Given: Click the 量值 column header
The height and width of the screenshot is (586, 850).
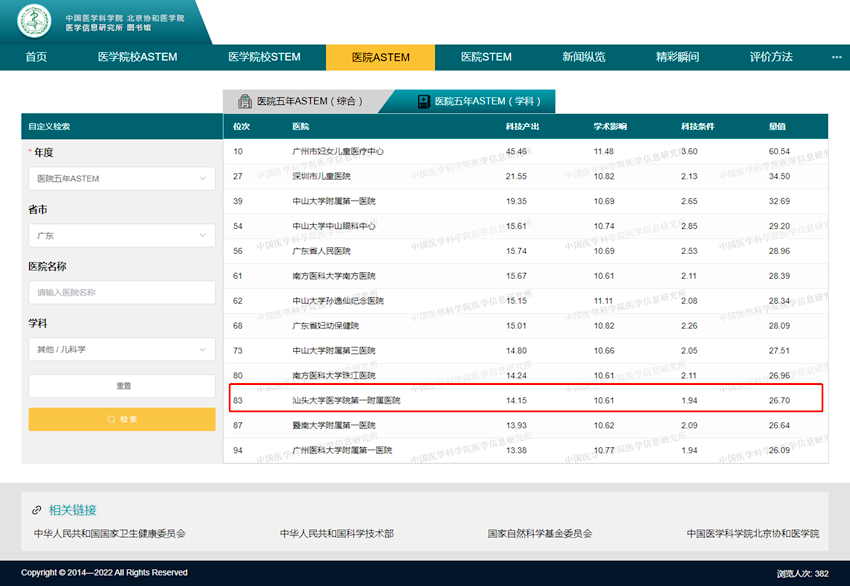Looking at the screenshot, I should click(777, 126).
